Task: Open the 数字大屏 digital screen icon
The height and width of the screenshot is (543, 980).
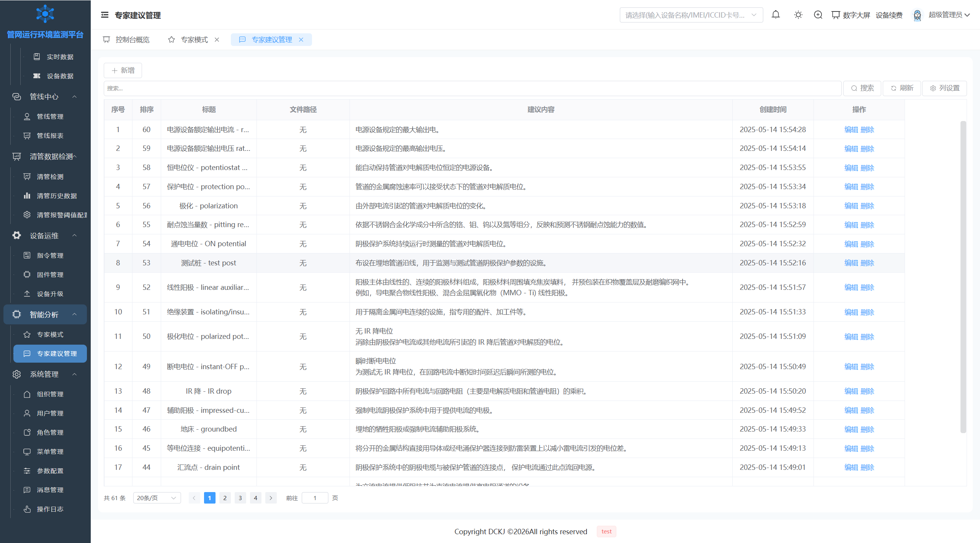Action: pyautogui.click(x=836, y=15)
